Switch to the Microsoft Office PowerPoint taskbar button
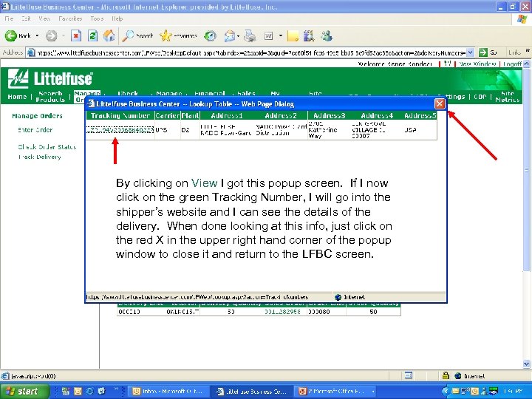The width and height of the screenshot is (532, 399). pos(336,391)
